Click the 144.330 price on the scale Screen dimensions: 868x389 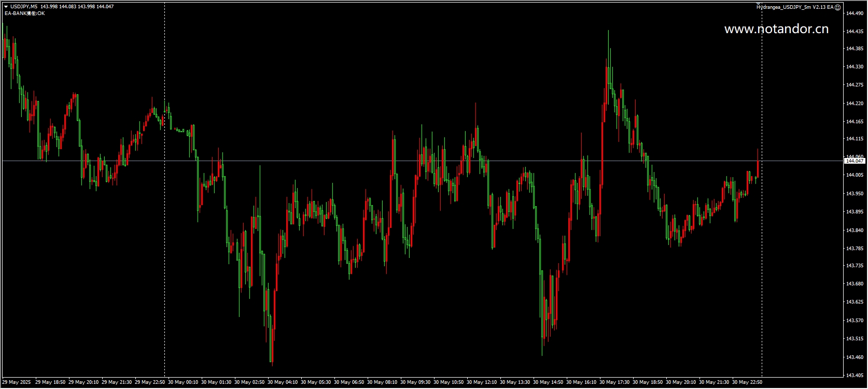[855, 67]
